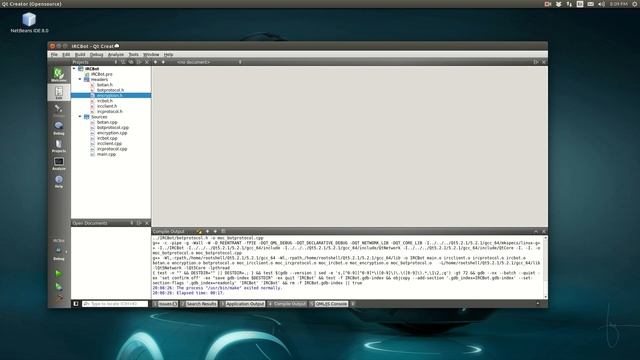Open Design mode in the sidebar
640x360 pixels.
[59, 109]
